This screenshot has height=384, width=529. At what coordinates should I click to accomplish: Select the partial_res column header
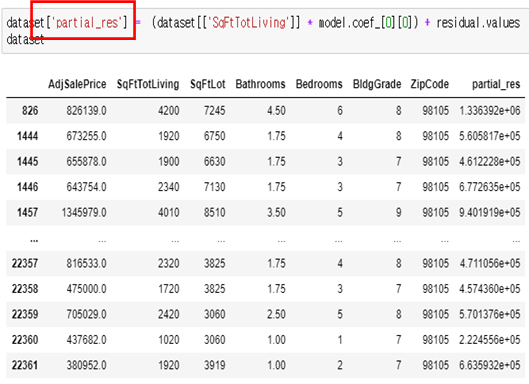pyautogui.click(x=496, y=84)
